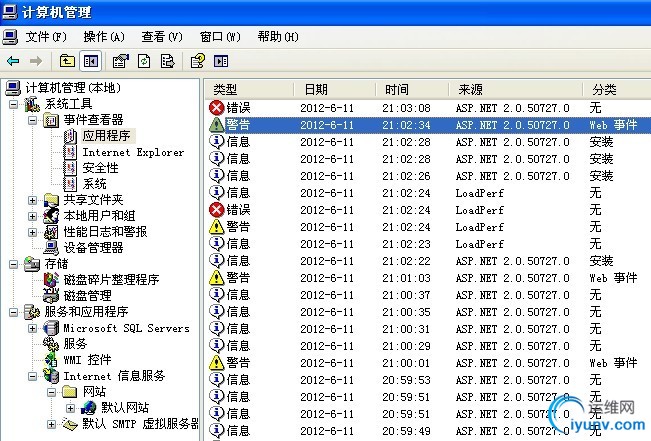Select the 信息 row at 20:59:53
Screen dimensions: 651x441
coord(428,380)
